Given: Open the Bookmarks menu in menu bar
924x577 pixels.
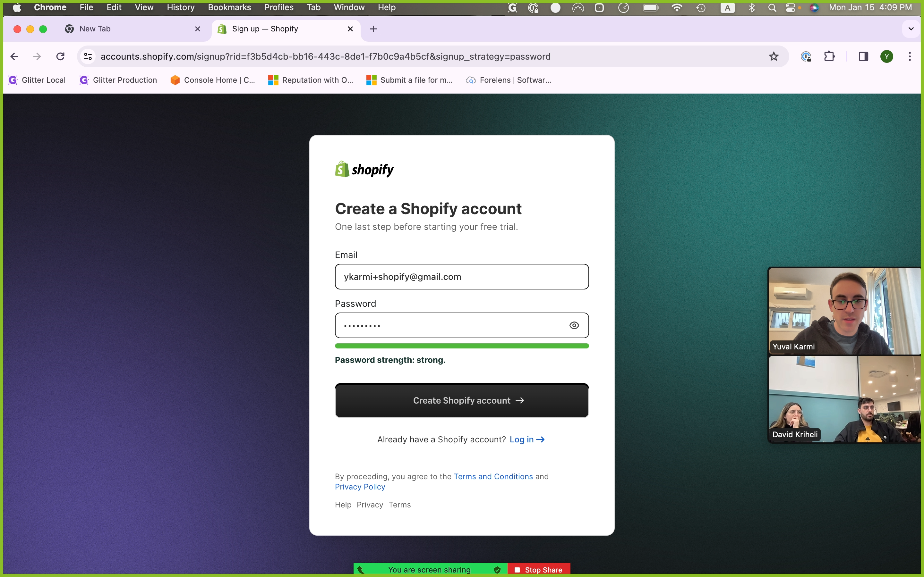Looking at the screenshot, I should (229, 8).
